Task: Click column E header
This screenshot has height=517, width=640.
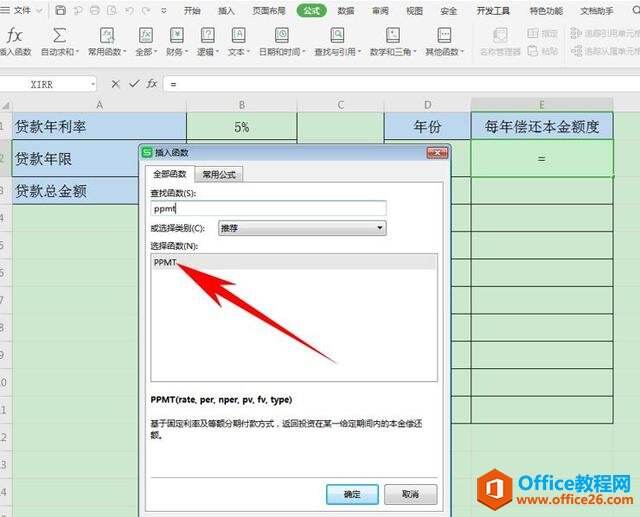Action: 542,105
